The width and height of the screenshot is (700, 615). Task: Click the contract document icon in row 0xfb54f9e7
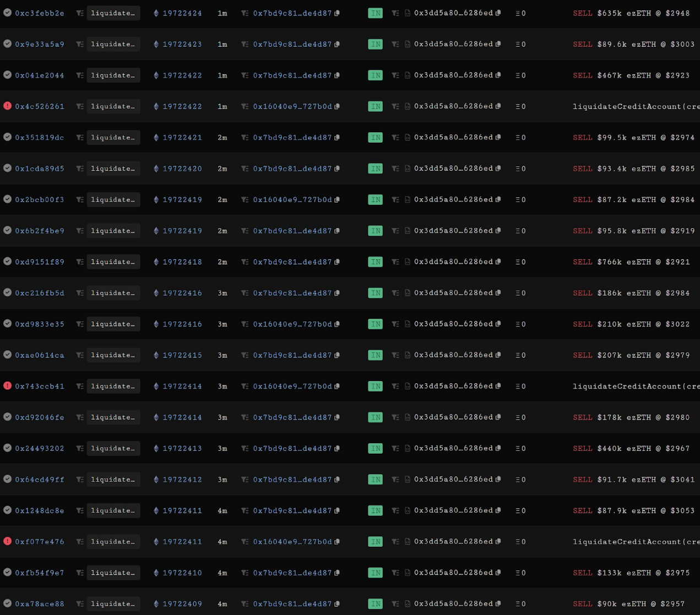tap(408, 573)
